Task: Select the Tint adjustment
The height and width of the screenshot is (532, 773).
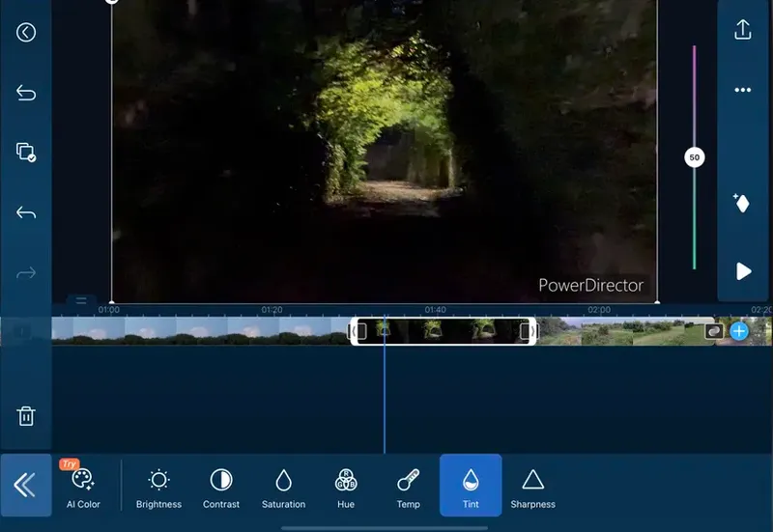Action: click(471, 486)
